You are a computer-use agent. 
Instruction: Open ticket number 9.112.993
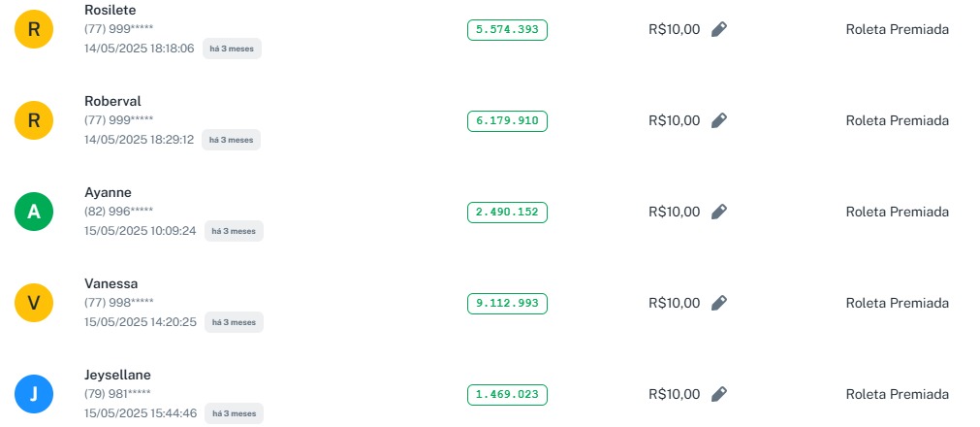(507, 303)
